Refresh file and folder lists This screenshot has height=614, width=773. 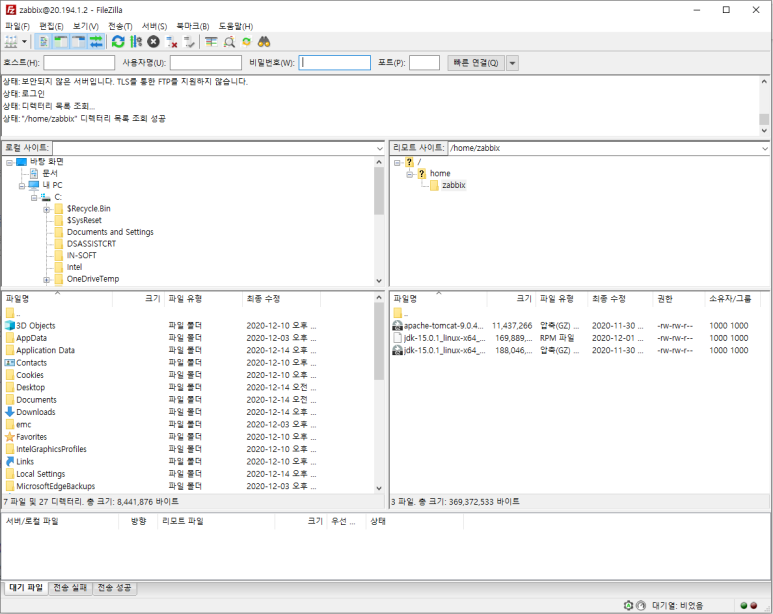point(118,42)
